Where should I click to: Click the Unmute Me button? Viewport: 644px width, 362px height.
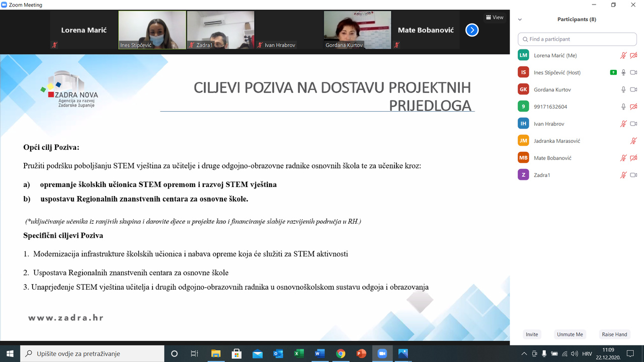[x=570, y=334]
